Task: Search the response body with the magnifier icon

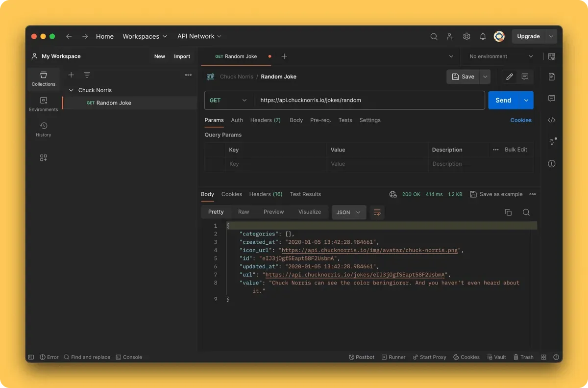Action: point(526,212)
